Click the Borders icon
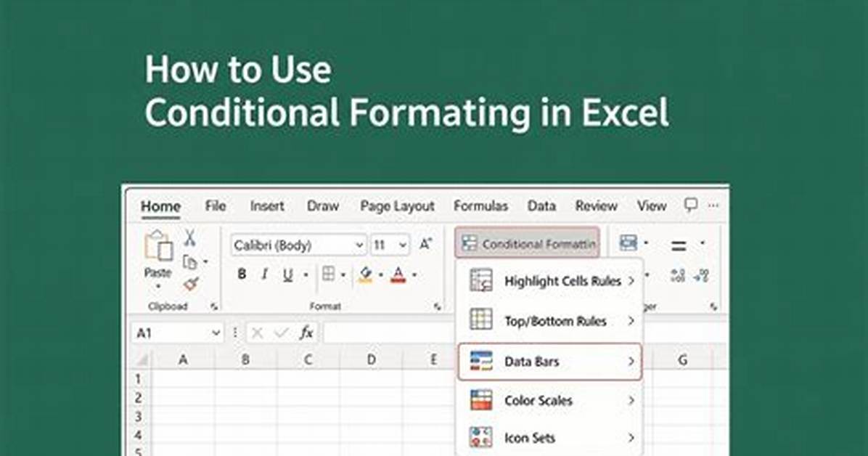Screen dimensions: 868x456 click(x=328, y=274)
